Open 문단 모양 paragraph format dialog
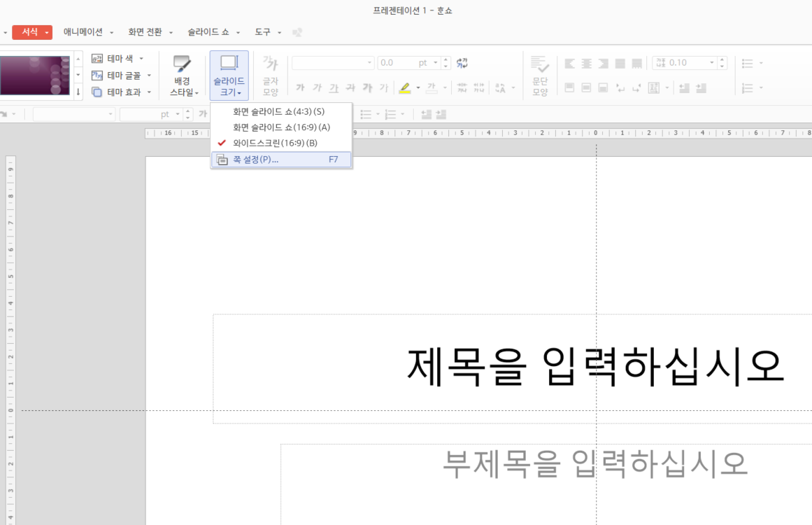812x525 pixels. pos(540,76)
